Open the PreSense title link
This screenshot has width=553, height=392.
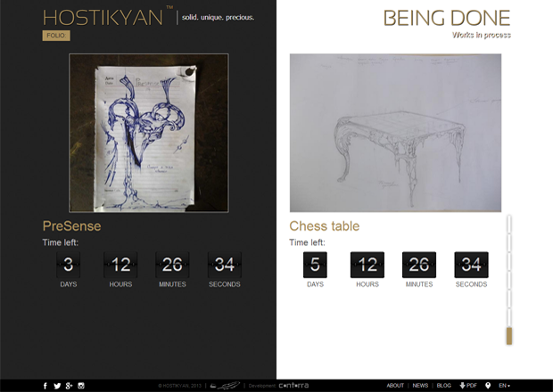tap(71, 226)
